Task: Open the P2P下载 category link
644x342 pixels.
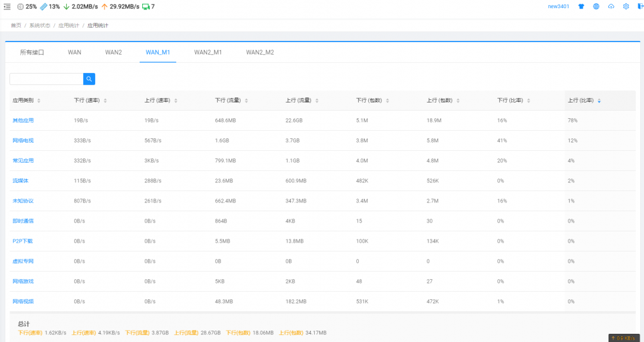Action: point(23,241)
